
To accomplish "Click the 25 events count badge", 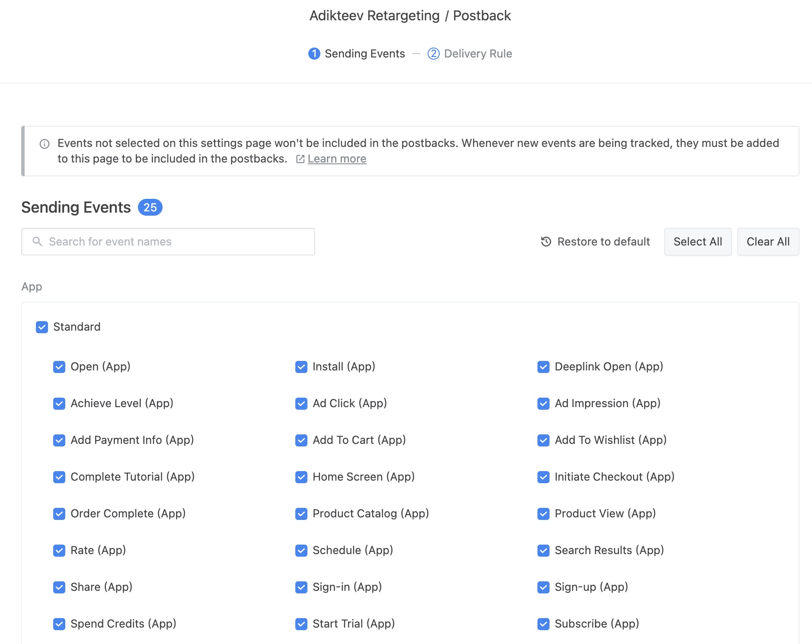I will click(150, 207).
